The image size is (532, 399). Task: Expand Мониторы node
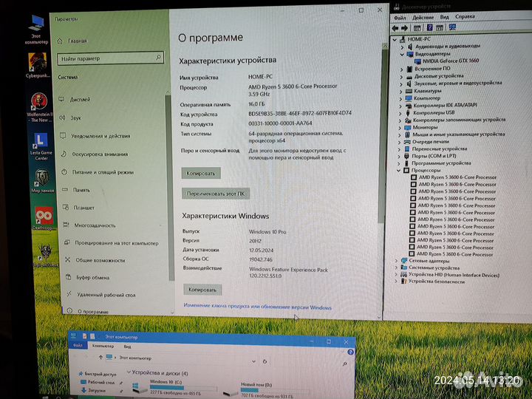pyautogui.click(x=400, y=128)
